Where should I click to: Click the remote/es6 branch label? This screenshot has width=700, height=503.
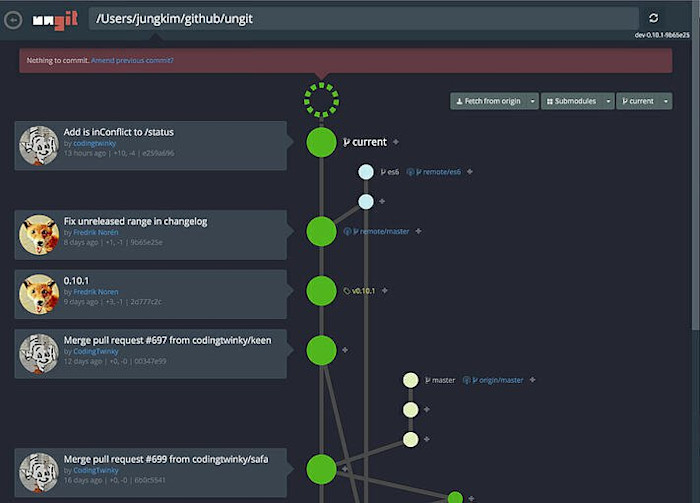[433, 172]
